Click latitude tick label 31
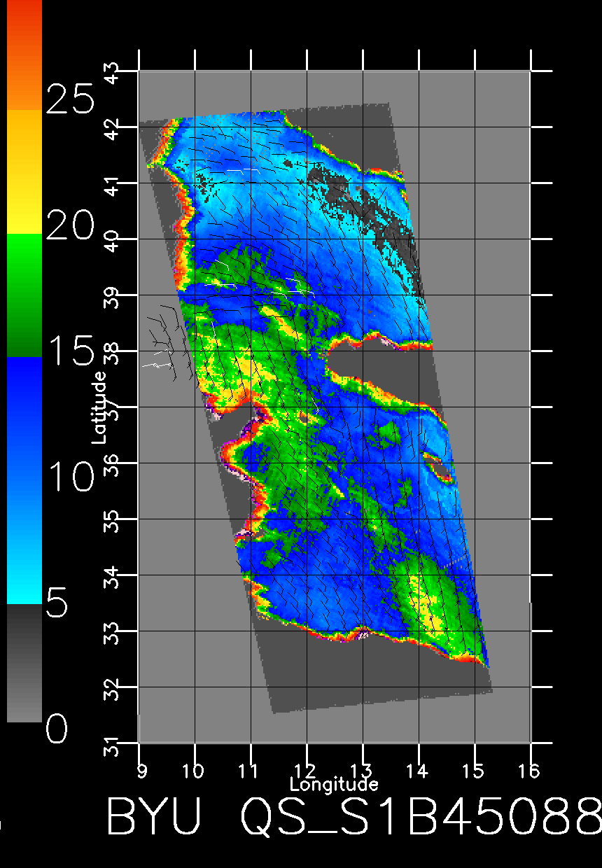Screen dimensions: 602x868 pyautogui.click(x=112, y=745)
